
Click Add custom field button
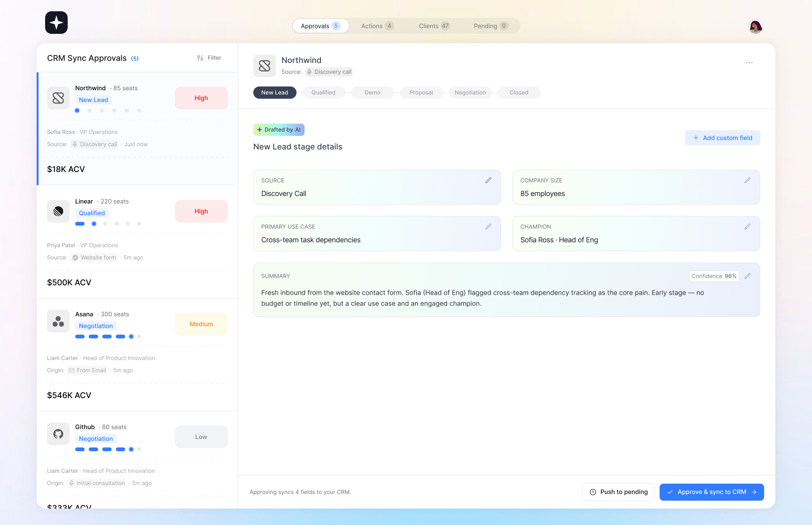723,138
